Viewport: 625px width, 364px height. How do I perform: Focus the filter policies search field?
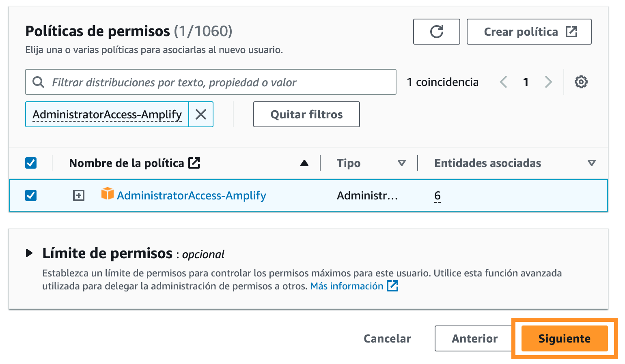pos(211,82)
